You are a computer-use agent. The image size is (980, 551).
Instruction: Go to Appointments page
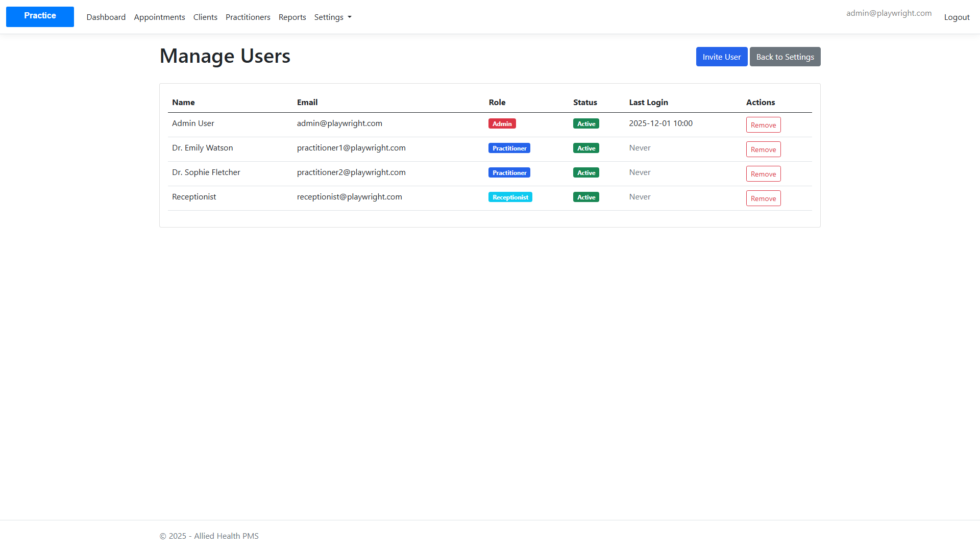pyautogui.click(x=159, y=17)
